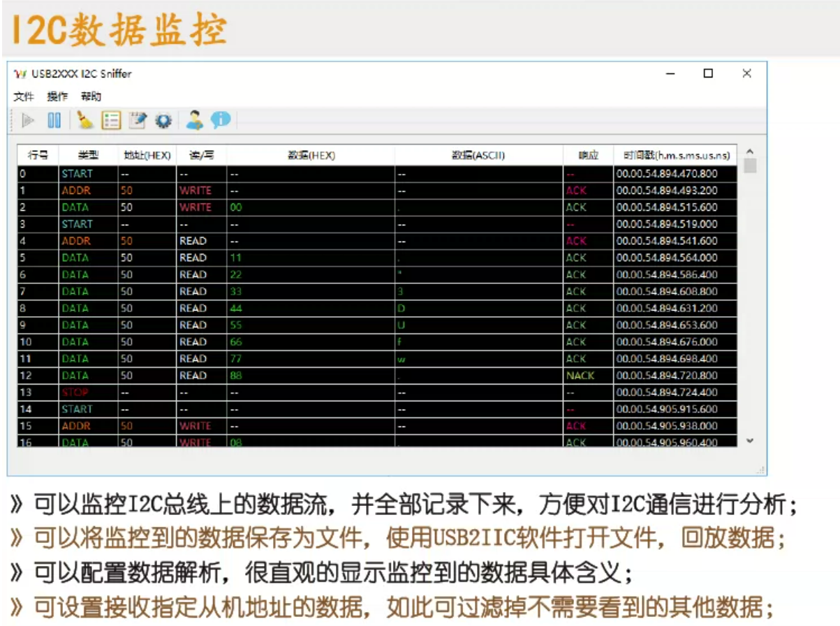This screenshot has width=840, height=626.
Task: Open the 文件 menu
Action: pos(24,97)
